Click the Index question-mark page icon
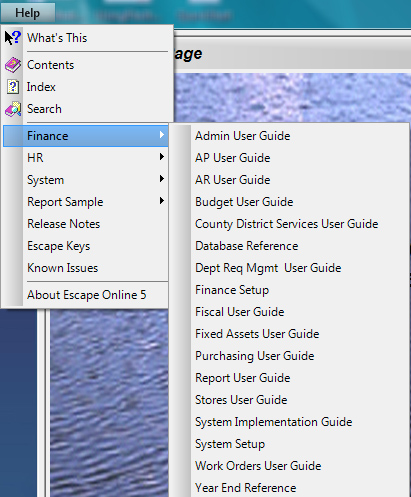Image resolution: width=411 pixels, height=497 pixels. (x=13, y=87)
